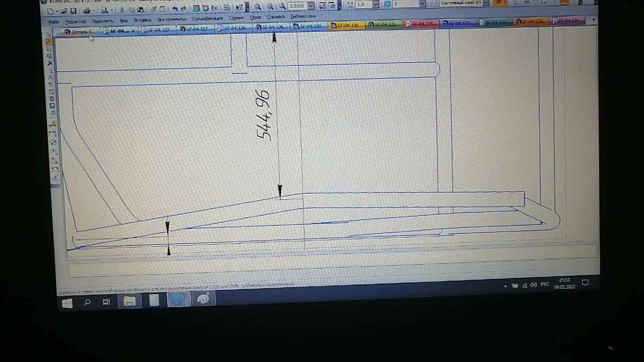Open the KOMPAS-3D taskbar icon
644x362 pixels.
point(177,300)
